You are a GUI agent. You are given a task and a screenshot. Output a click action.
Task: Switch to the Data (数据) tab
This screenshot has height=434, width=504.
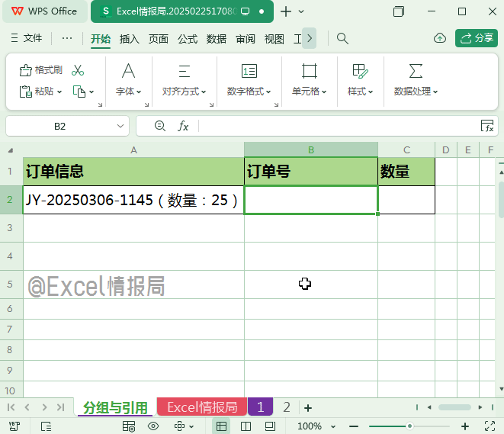click(217, 39)
